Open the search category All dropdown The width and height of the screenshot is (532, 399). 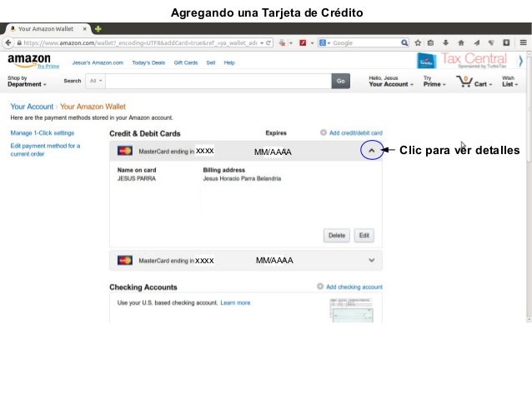tap(96, 81)
